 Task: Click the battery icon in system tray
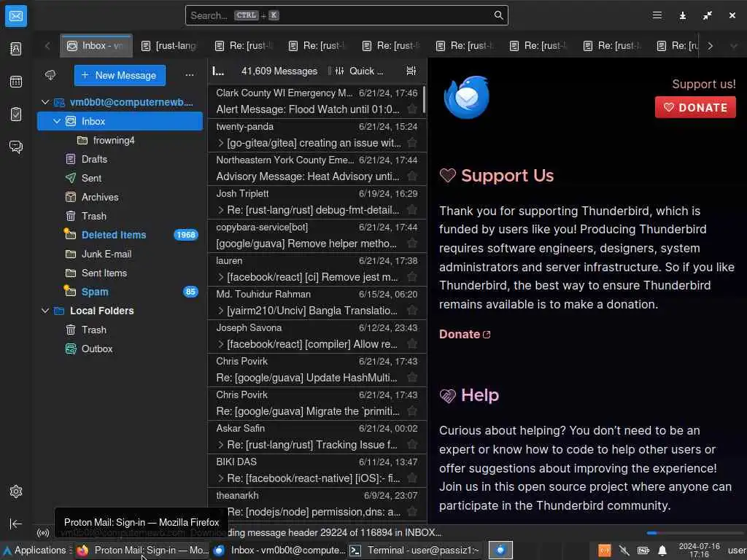click(643, 551)
